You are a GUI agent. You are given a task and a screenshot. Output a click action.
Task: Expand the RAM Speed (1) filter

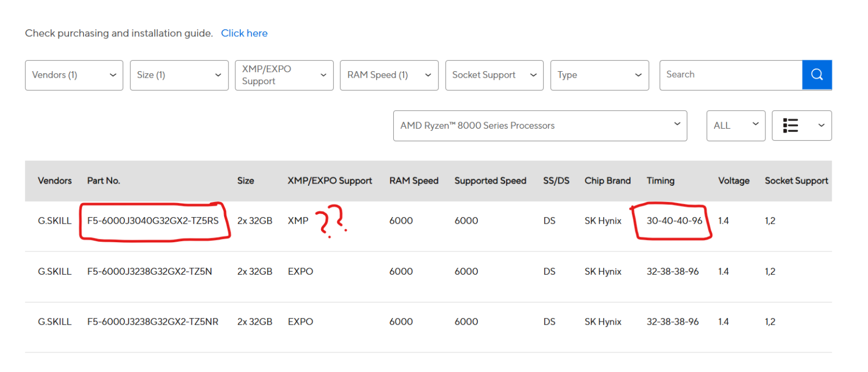pyautogui.click(x=389, y=75)
